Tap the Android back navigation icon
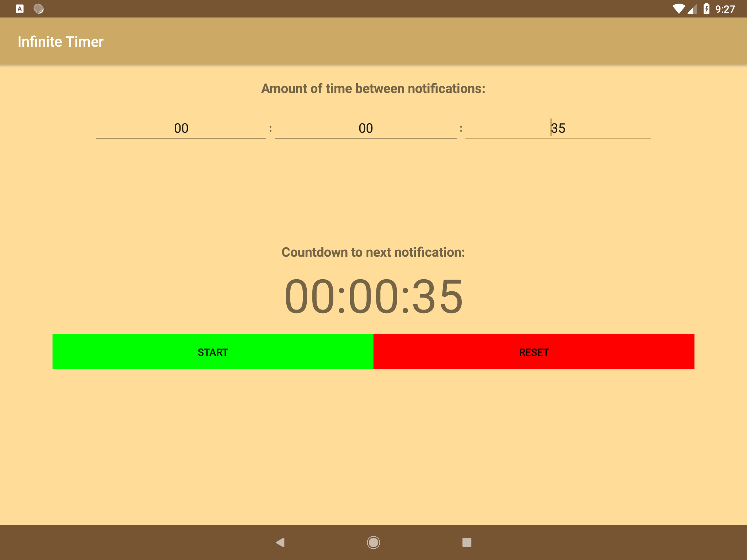Image resolution: width=747 pixels, height=560 pixels. click(x=280, y=542)
